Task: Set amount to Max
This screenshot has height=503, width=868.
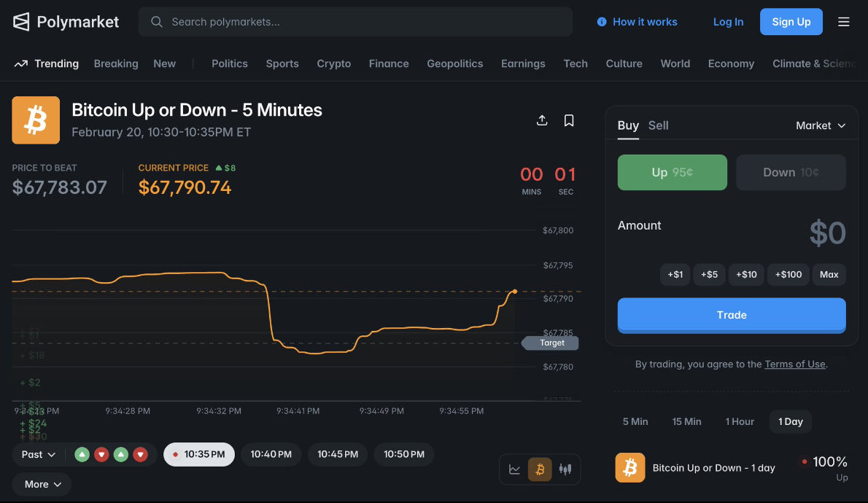Action: [x=829, y=275]
